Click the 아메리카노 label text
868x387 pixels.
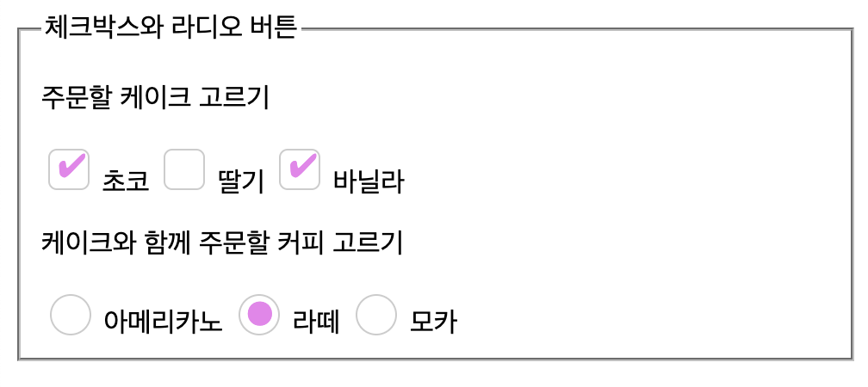pos(163,322)
